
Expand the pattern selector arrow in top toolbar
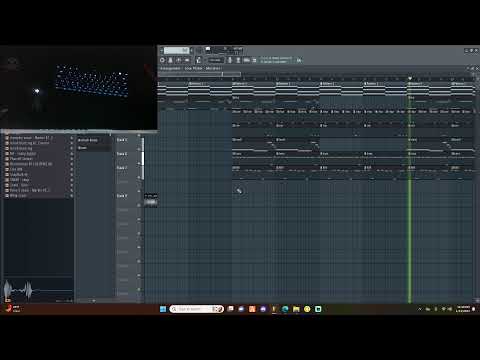click(191, 50)
